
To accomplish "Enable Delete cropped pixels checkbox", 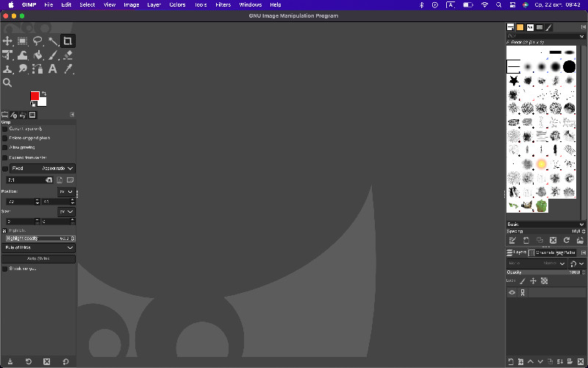I will [5, 138].
